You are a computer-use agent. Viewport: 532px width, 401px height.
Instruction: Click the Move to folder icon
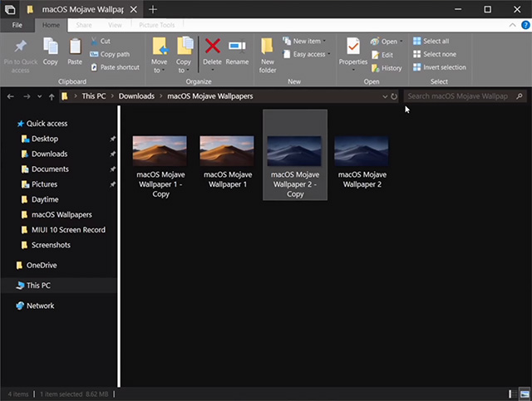160,46
